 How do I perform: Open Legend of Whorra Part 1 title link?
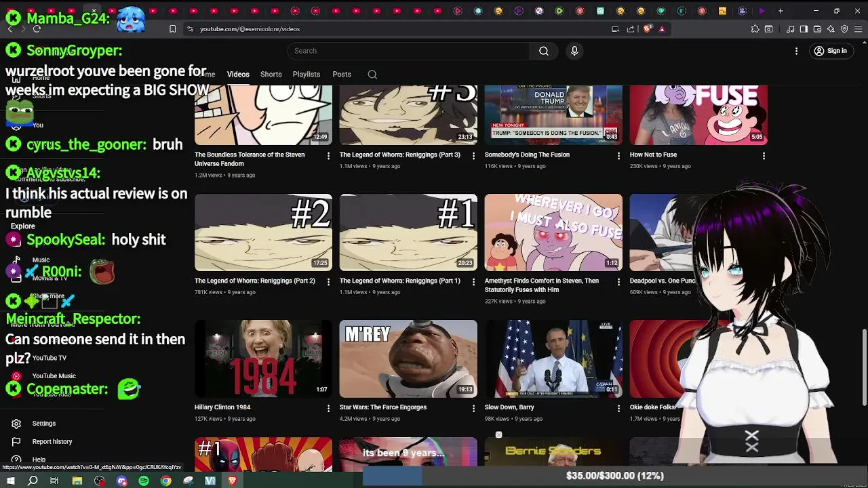pos(399,281)
